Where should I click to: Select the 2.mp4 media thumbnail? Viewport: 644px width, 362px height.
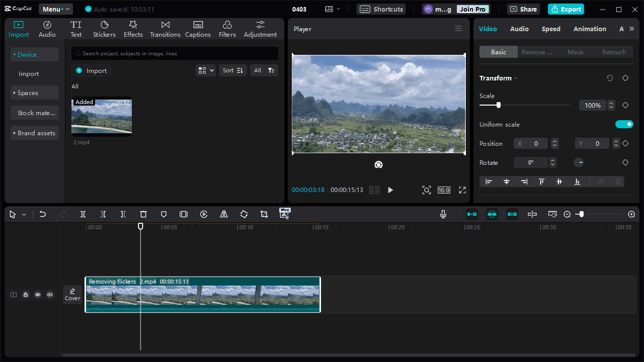[102, 117]
